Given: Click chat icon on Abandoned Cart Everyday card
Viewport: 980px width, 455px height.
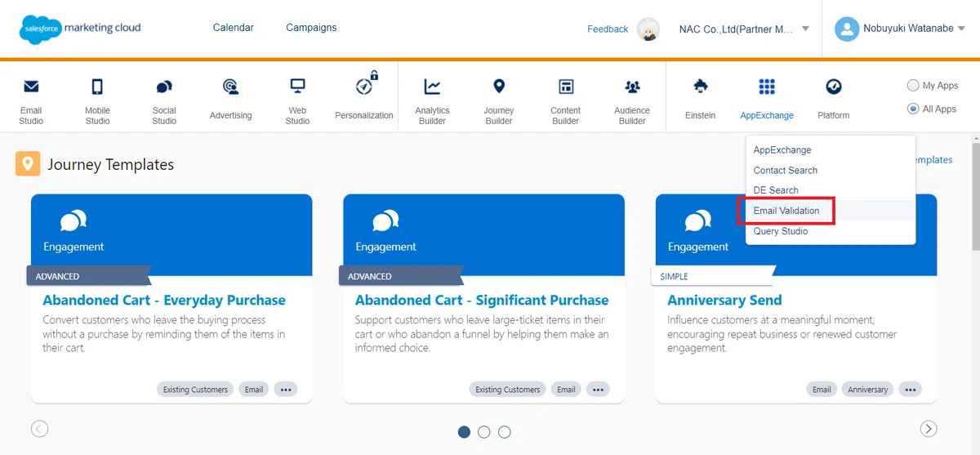Looking at the screenshot, I should 73,221.
